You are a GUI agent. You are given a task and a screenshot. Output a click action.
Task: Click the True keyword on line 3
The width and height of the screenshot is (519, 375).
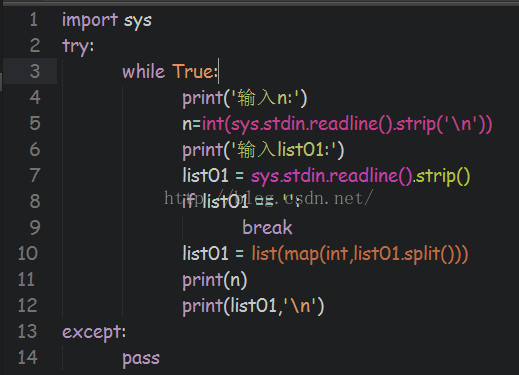click(x=195, y=71)
